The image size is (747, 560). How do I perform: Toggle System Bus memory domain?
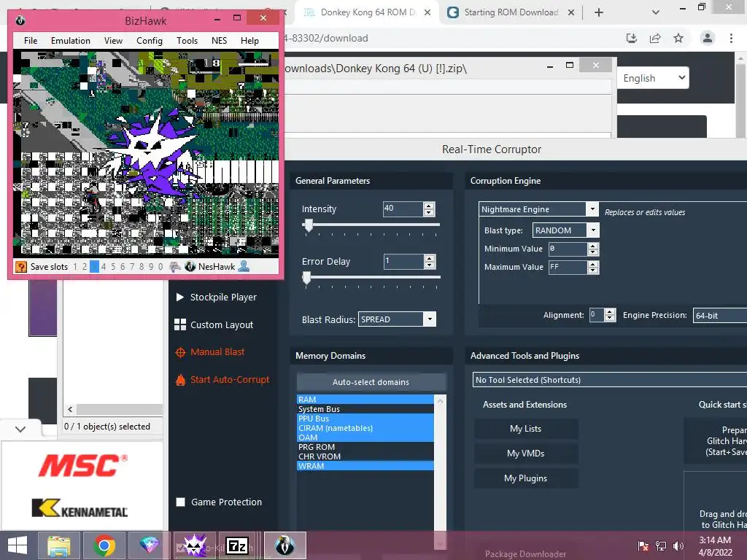[365, 409]
